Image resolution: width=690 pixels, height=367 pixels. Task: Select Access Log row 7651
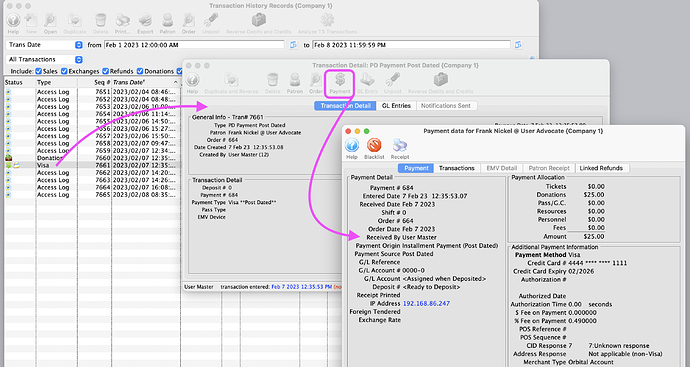[92, 92]
